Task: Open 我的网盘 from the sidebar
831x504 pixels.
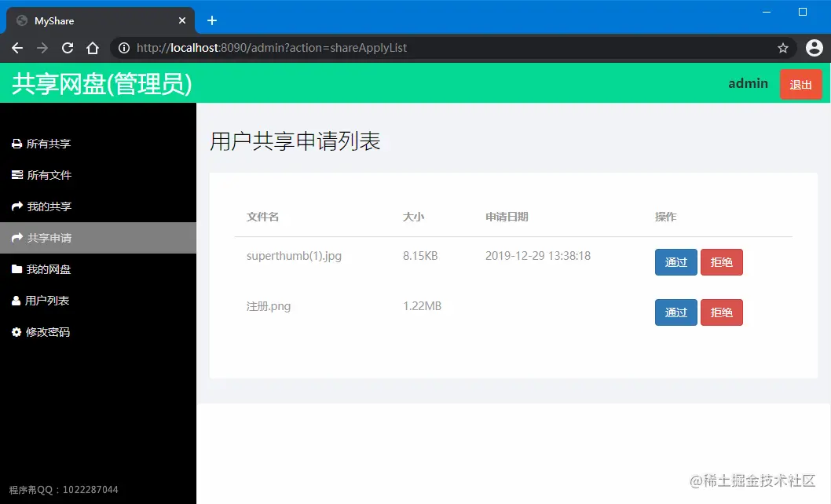Action: click(98, 269)
